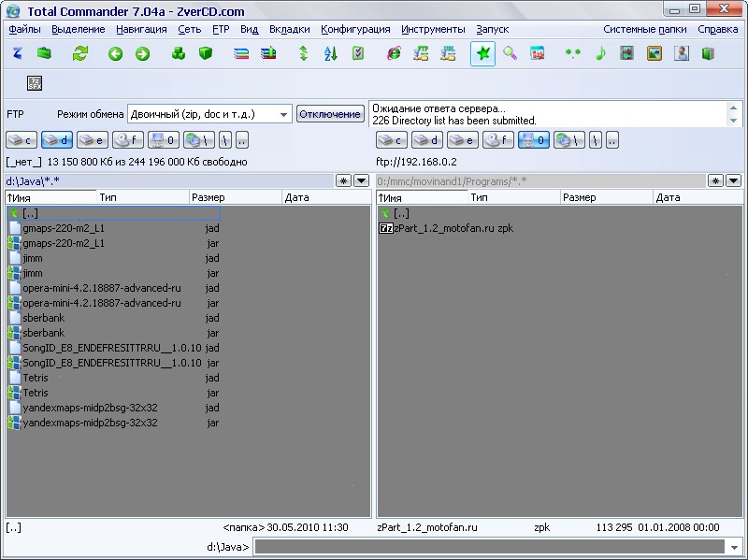Click the green briefcase toolbar icon
The image size is (748, 560).
point(44,53)
